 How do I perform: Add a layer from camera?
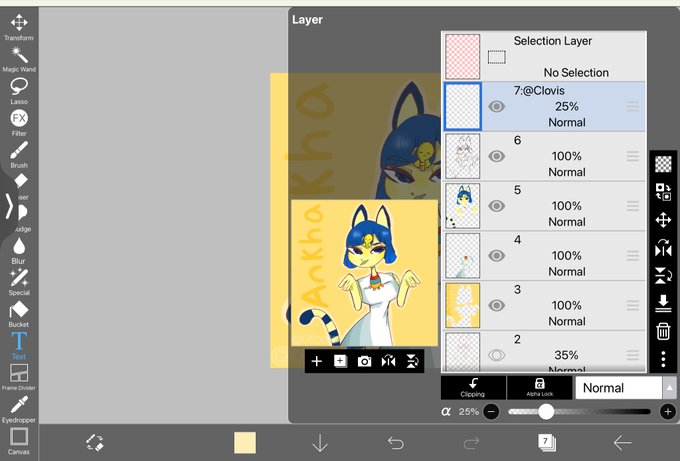pyautogui.click(x=364, y=361)
